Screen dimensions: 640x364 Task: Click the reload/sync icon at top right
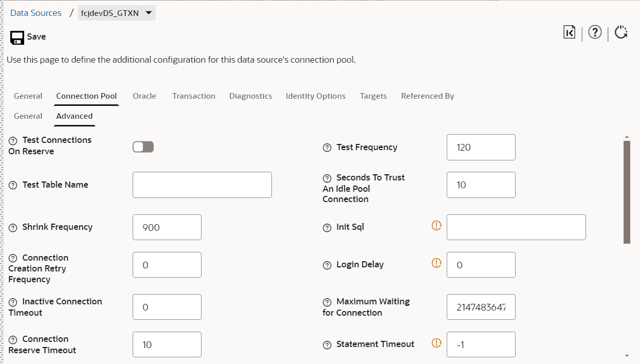coord(621,32)
